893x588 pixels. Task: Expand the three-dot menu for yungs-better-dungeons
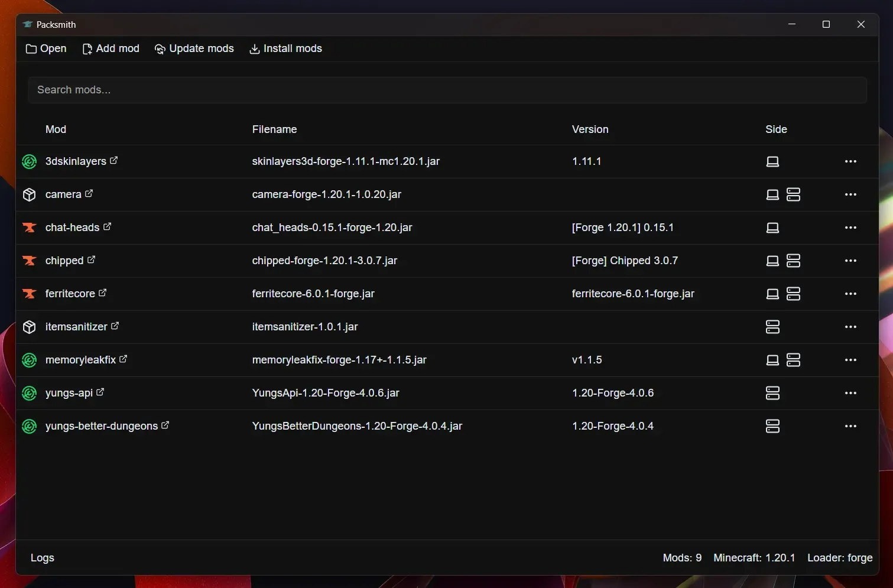pyautogui.click(x=851, y=426)
